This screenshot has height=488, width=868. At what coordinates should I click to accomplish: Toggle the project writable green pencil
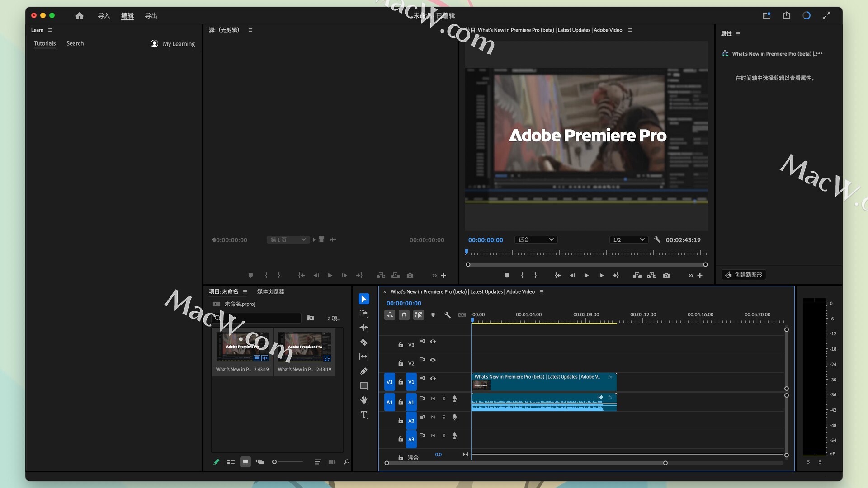[x=217, y=462]
